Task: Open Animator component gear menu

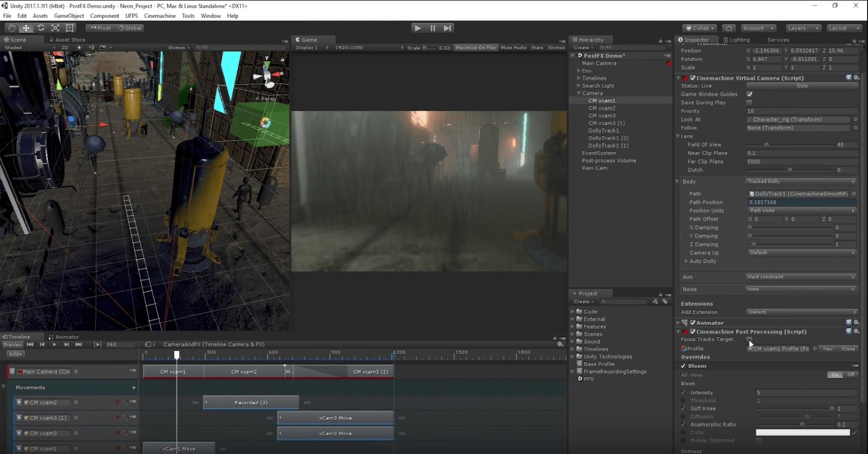Action: [856, 322]
